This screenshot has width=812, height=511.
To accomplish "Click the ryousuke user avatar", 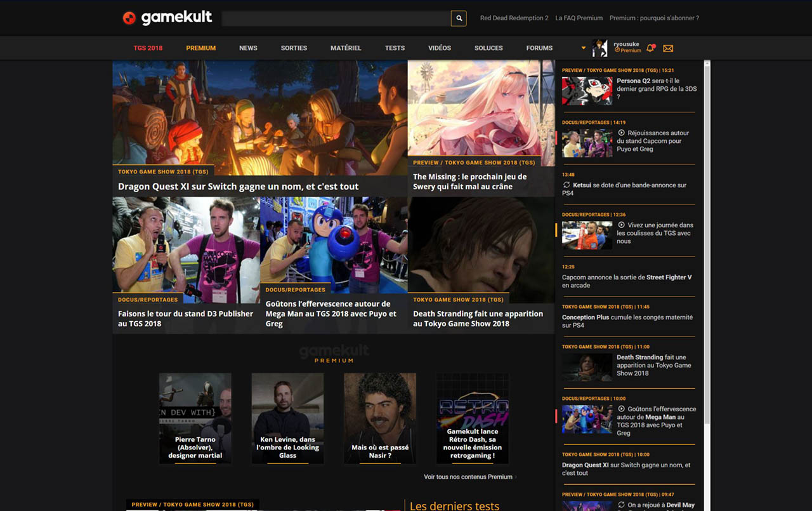I will point(599,48).
